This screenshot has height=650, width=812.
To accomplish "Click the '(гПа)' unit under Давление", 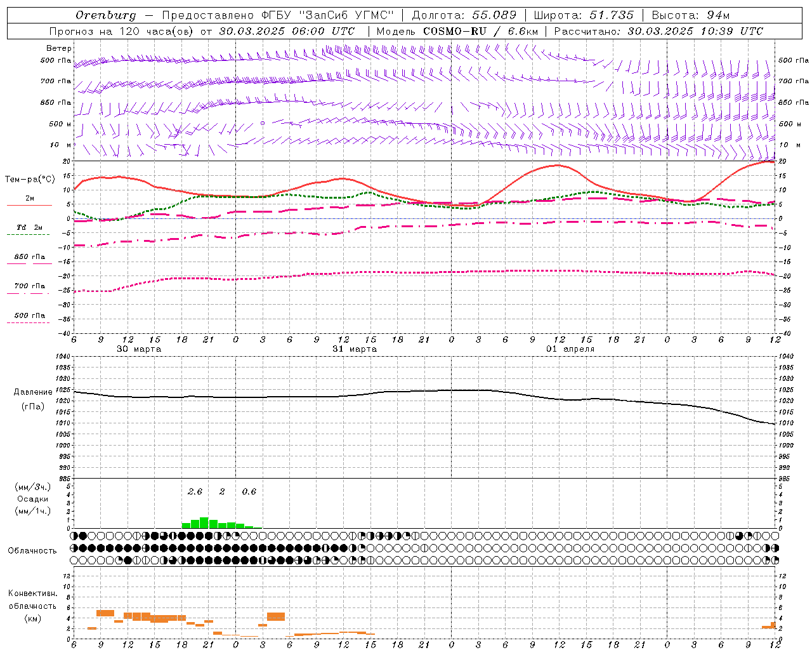I will pyautogui.click(x=33, y=406).
